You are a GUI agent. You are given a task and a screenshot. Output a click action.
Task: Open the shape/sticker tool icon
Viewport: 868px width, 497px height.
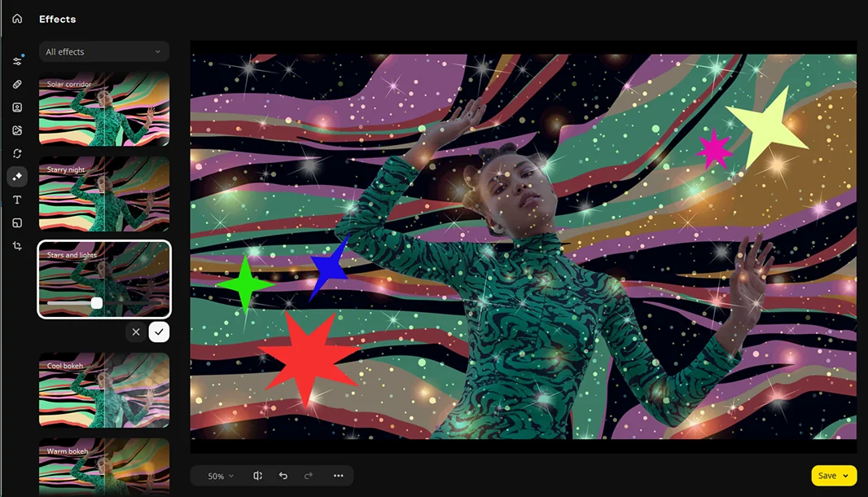tap(17, 222)
